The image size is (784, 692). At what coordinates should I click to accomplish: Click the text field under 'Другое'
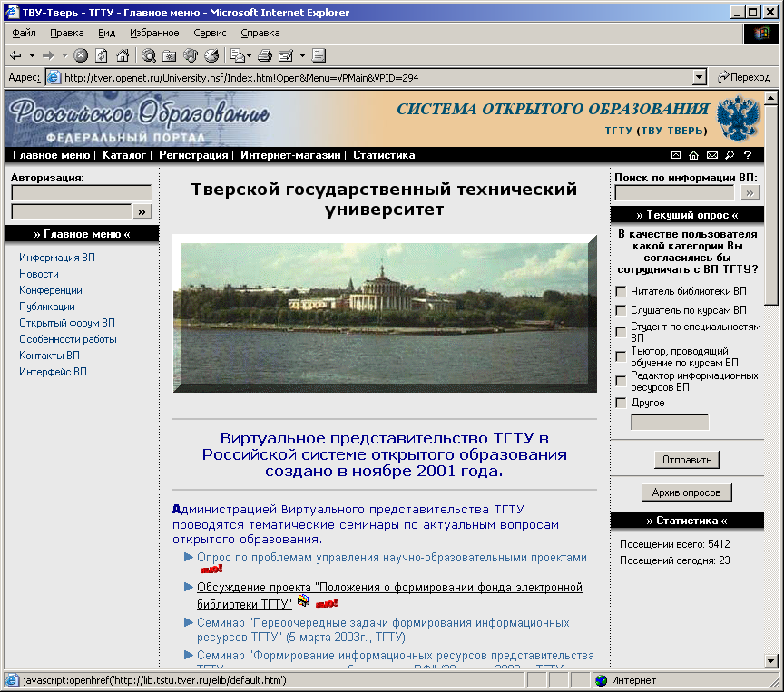coord(670,423)
